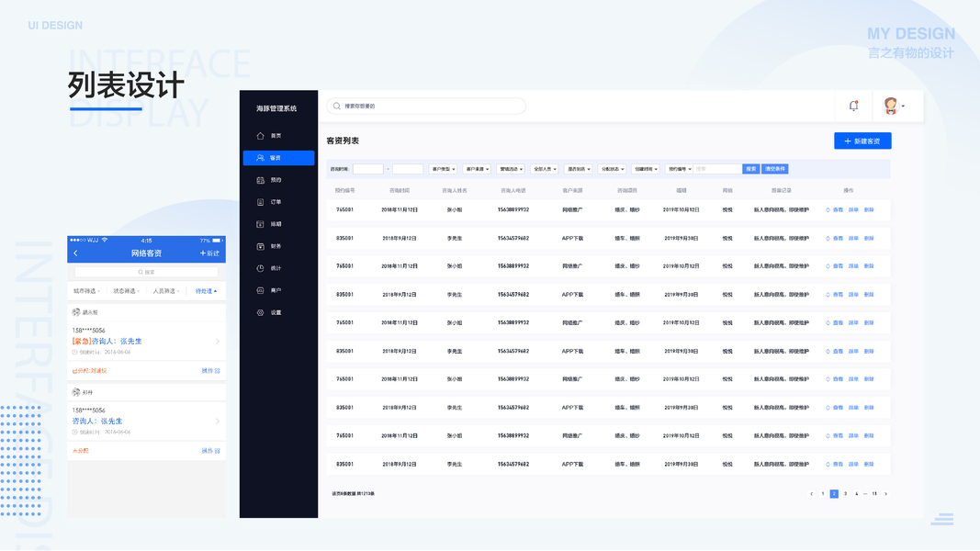Click 跟单 link in first table row
Screen dimensions: 980x551
(853, 210)
